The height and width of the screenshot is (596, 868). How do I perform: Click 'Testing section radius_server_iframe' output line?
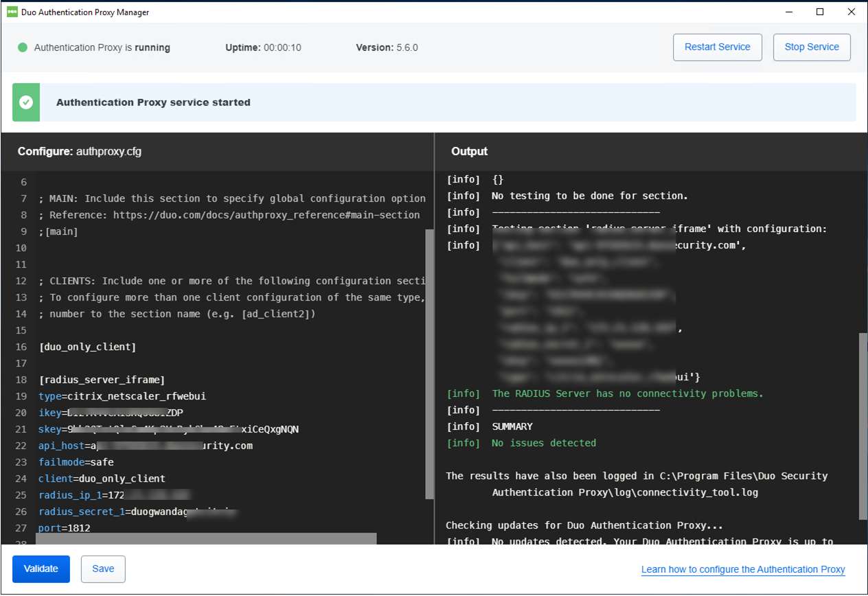(x=659, y=229)
